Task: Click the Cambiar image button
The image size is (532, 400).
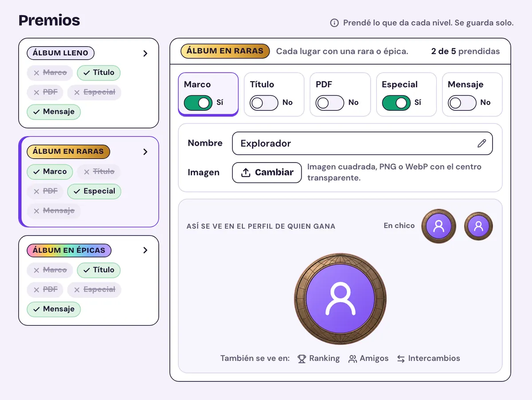Action: coord(267,172)
